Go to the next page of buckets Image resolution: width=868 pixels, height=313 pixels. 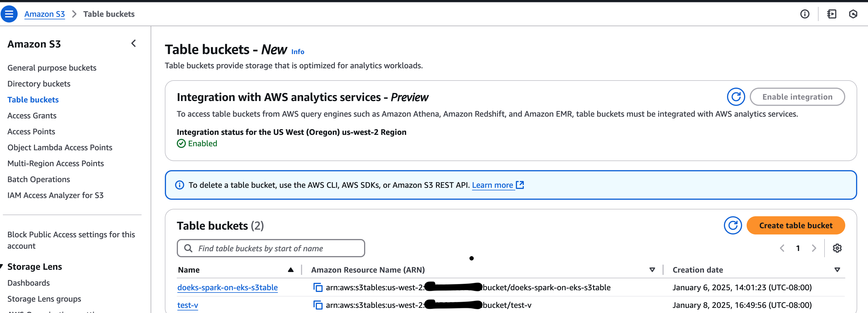(x=814, y=248)
